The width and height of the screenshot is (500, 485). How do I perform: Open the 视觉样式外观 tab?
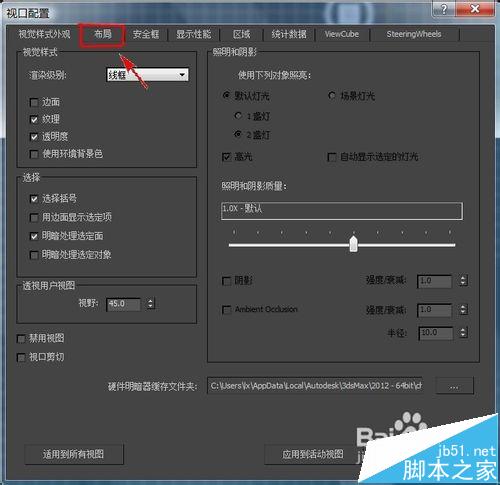pyautogui.click(x=44, y=34)
